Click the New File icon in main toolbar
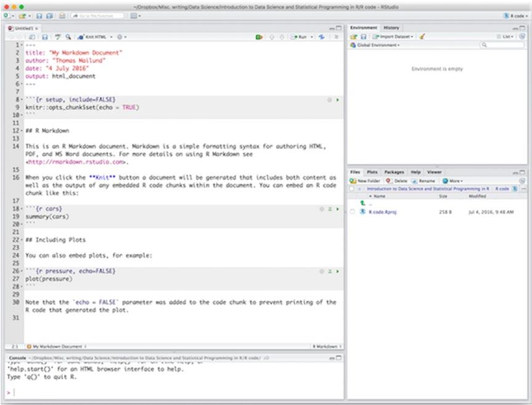Screen dimensions: 532x405 pos(7,16)
